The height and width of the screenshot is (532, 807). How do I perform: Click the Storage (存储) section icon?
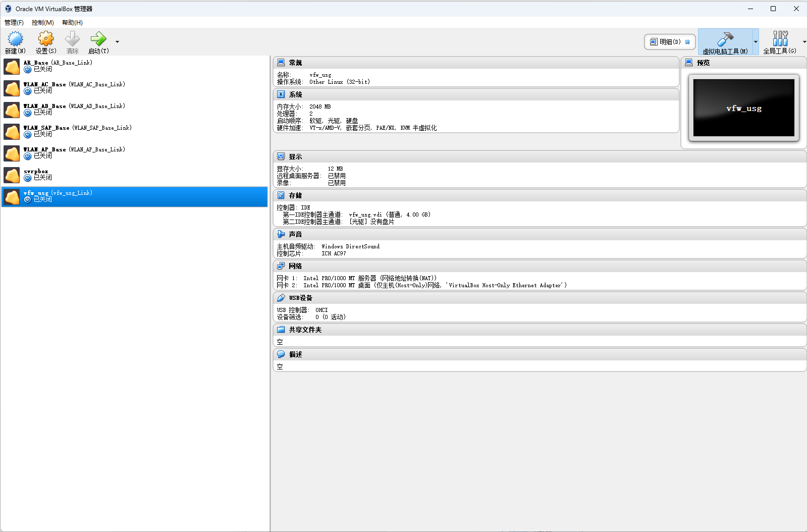point(281,195)
